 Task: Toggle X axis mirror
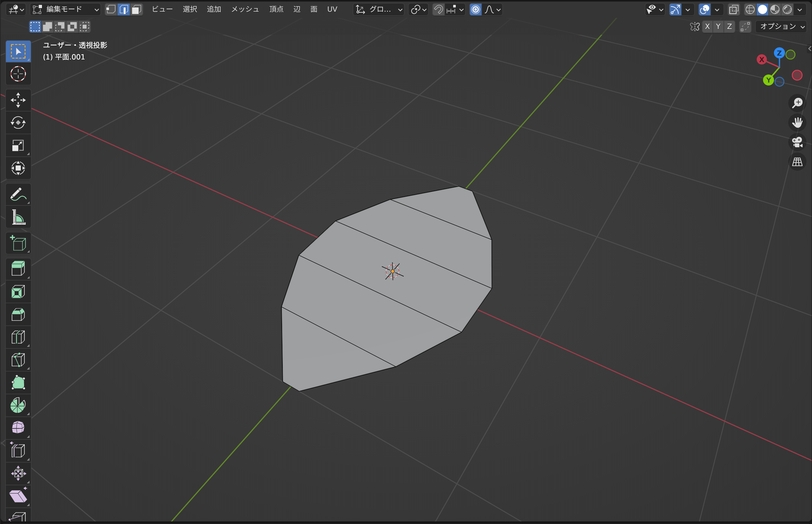coord(707,27)
